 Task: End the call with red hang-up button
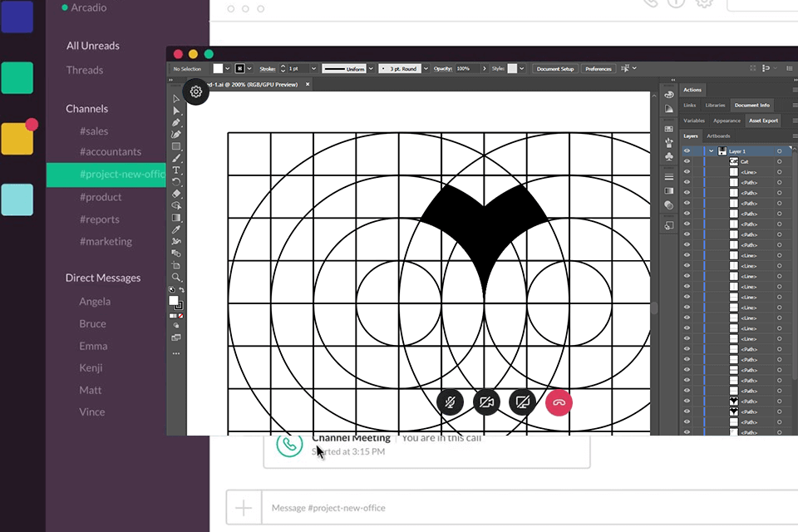559,402
